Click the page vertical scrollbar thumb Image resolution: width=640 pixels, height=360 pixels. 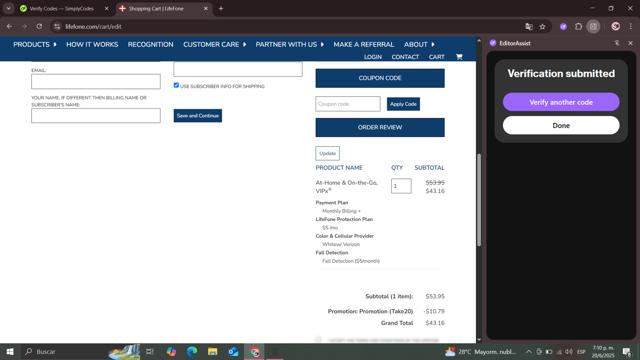tap(479, 200)
